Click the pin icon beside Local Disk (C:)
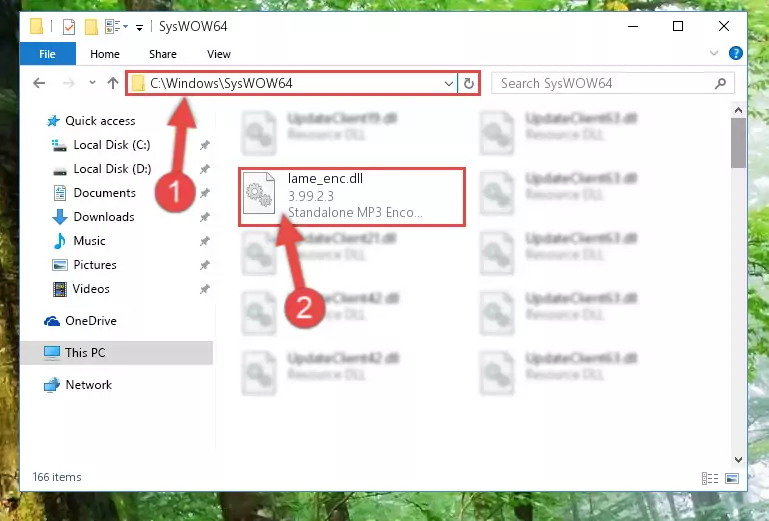 click(205, 145)
